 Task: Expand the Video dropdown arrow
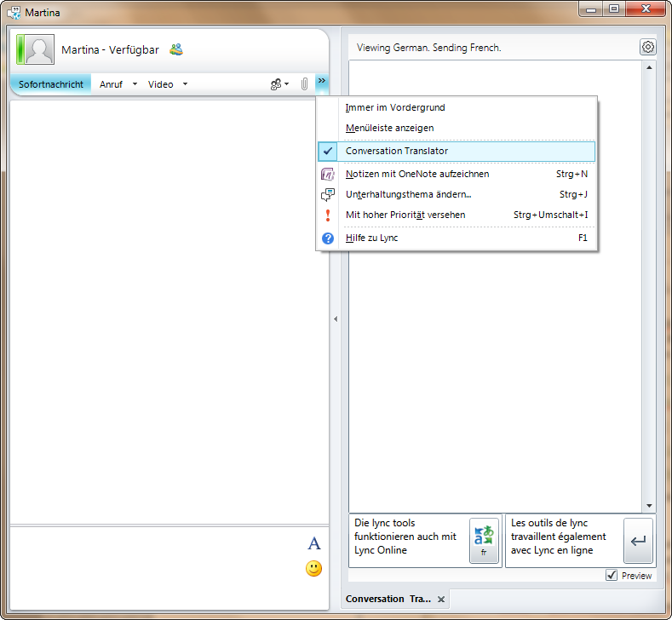(x=185, y=84)
